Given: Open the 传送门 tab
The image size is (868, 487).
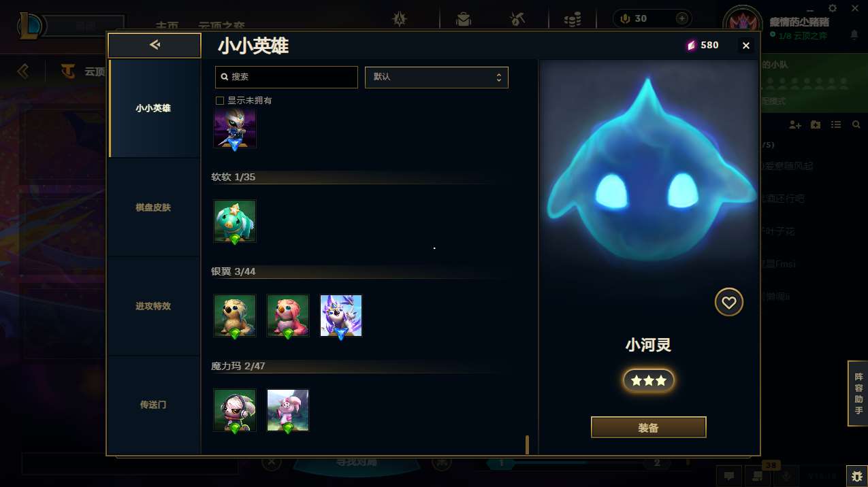Looking at the screenshot, I should [153, 405].
